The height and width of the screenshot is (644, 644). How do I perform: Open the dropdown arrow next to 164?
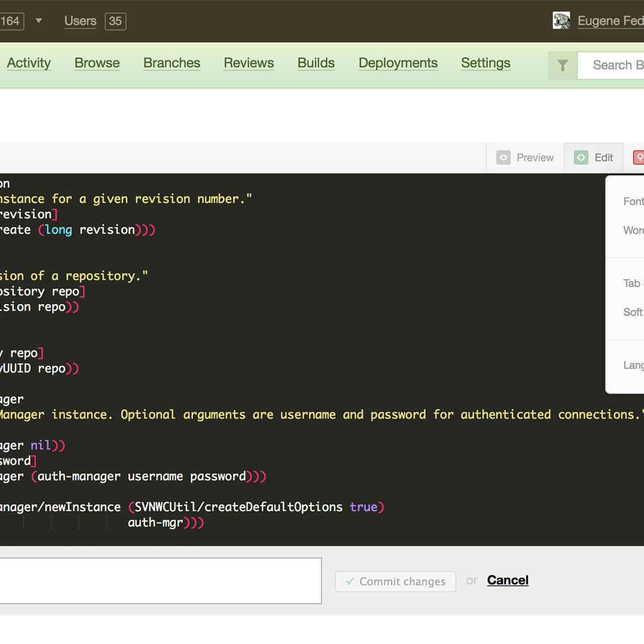39,21
